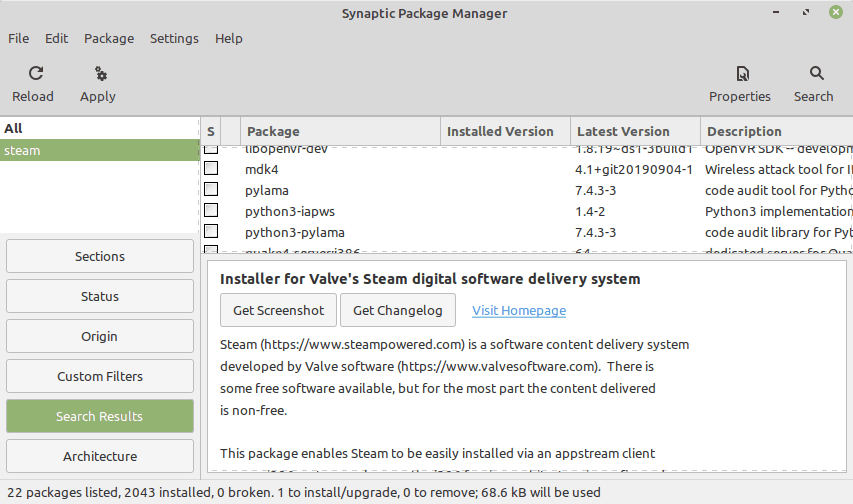Screen dimensions: 853x504
Task: Click the Custom Filters button
Action: (100, 376)
